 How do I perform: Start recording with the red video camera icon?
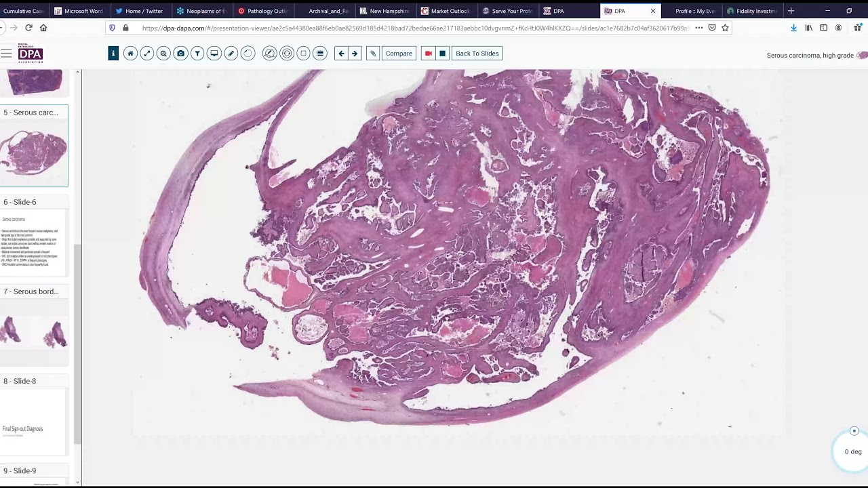point(428,54)
